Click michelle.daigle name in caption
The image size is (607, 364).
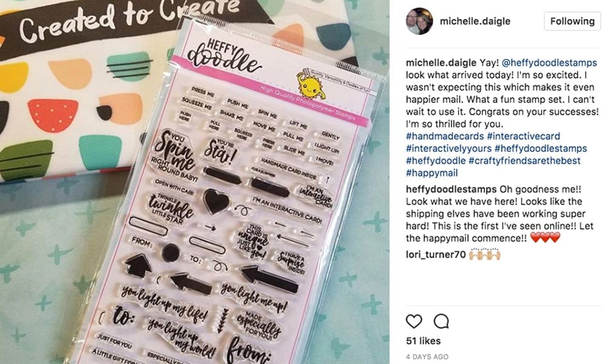pos(441,62)
